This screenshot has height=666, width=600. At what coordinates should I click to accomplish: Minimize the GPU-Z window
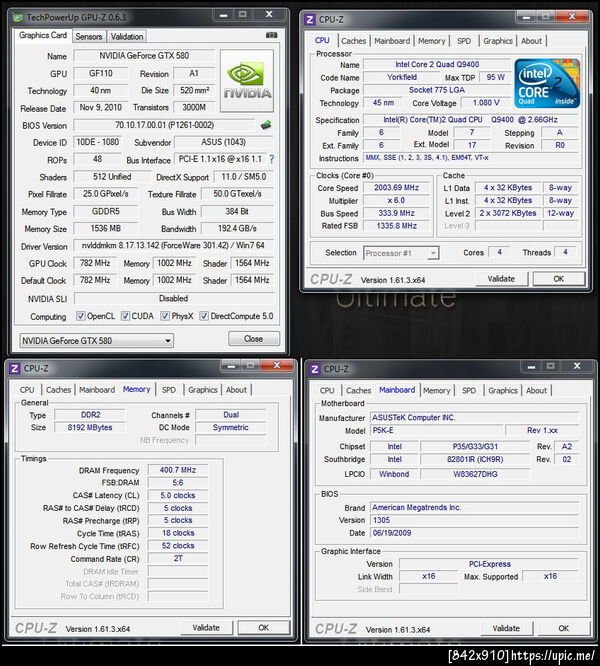(224, 15)
